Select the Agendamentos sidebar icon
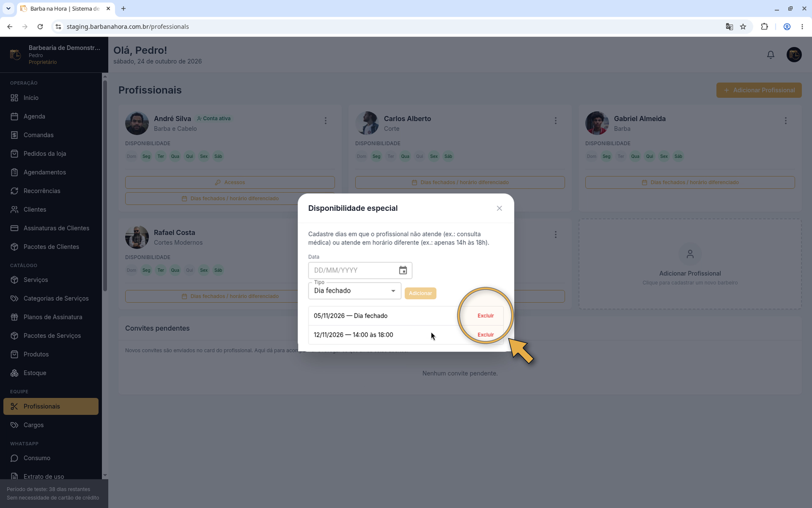 click(14, 172)
